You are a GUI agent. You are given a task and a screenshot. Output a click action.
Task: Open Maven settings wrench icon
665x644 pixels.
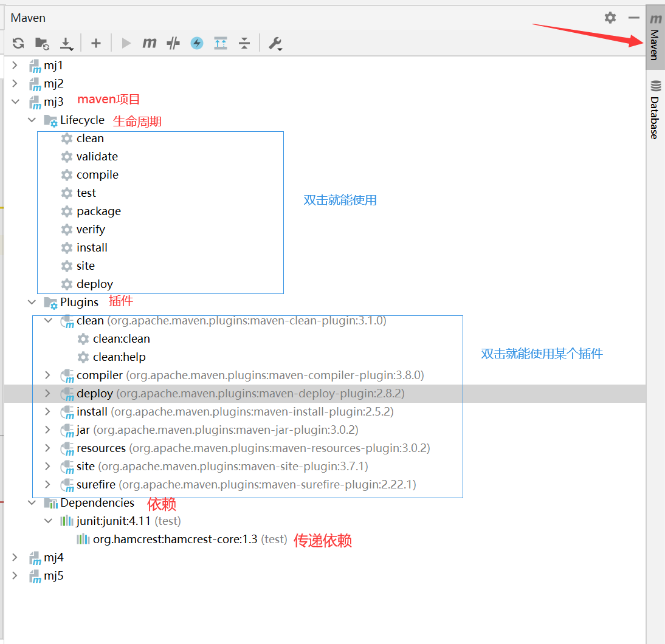coord(275,43)
